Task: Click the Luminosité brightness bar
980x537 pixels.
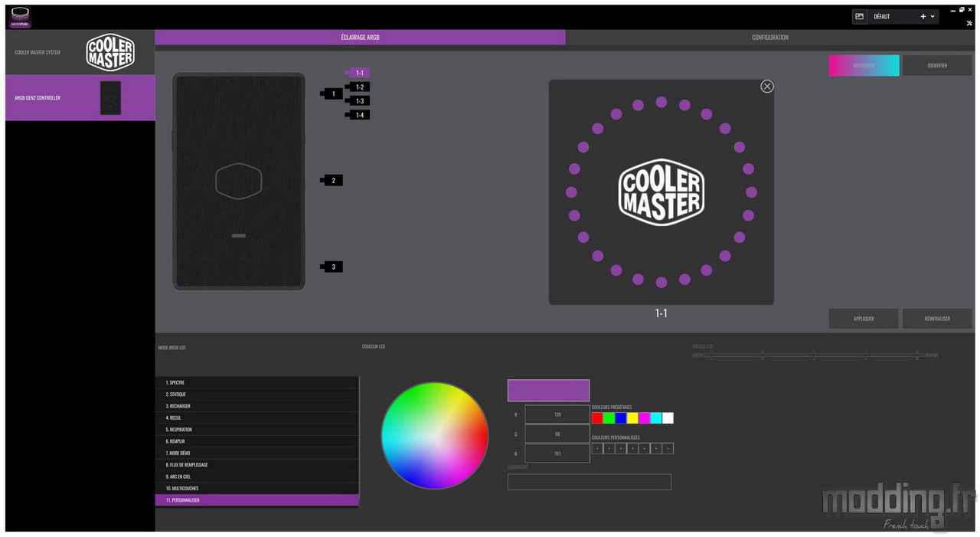Action: pos(590,482)
